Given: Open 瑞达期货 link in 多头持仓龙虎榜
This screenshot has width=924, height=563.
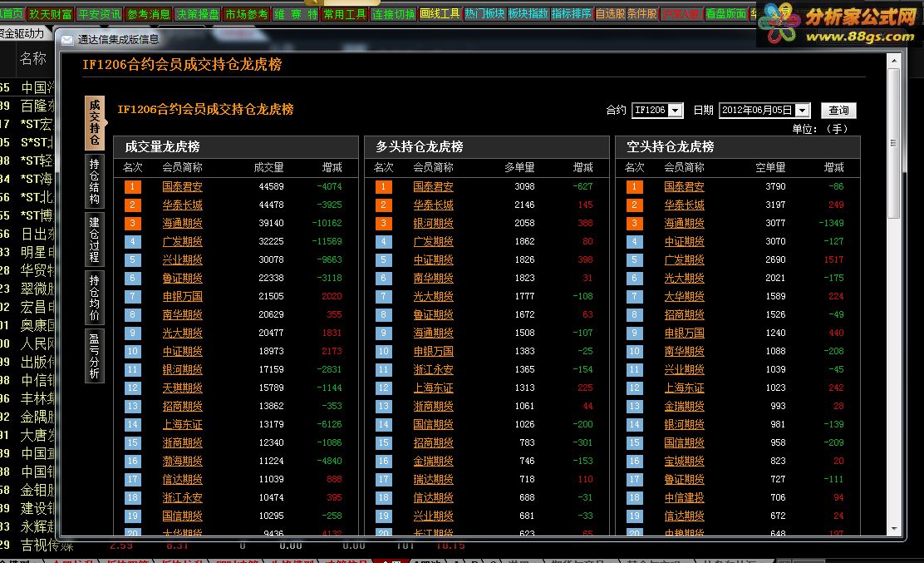Looking at the screenshot, I should (x=433, y=479).
